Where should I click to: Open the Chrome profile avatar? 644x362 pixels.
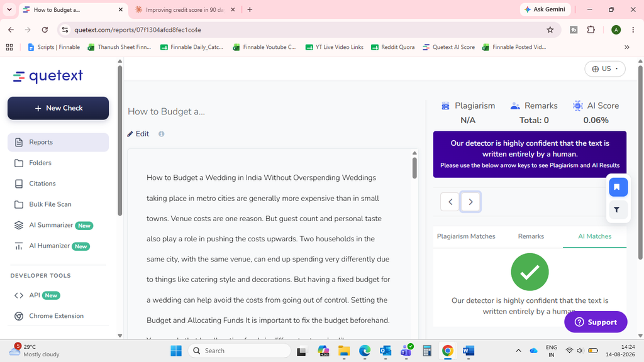[616, 30]
